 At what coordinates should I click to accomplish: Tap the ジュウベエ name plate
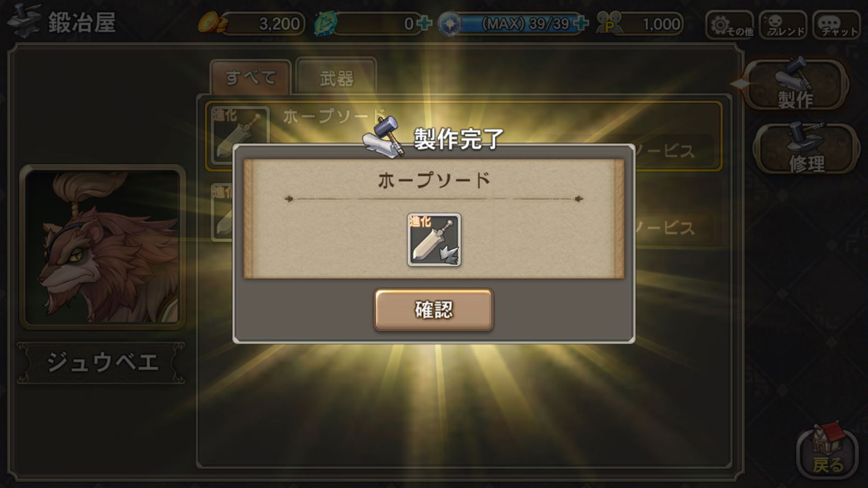pos(102,363)
